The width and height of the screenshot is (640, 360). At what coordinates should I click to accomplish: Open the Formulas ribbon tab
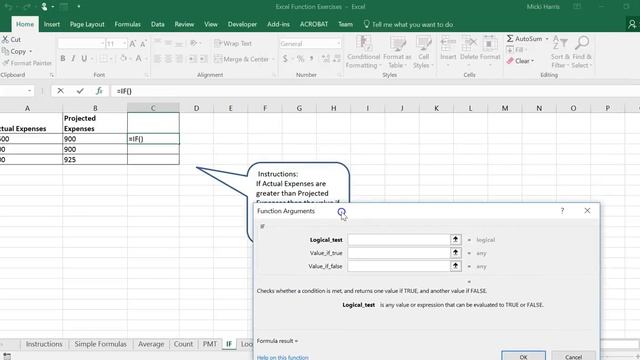(127, 24)
